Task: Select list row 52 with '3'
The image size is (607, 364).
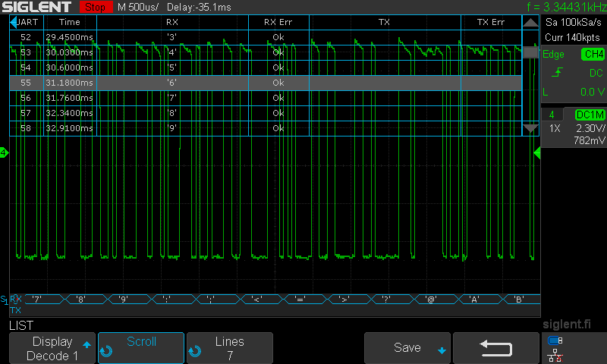Action: tap(266, 37)
